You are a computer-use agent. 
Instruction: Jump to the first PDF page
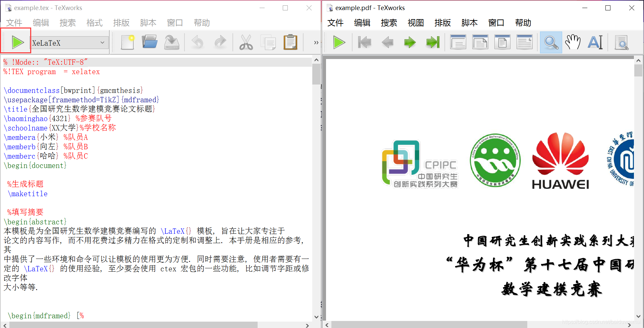click(x=364, y=42)
